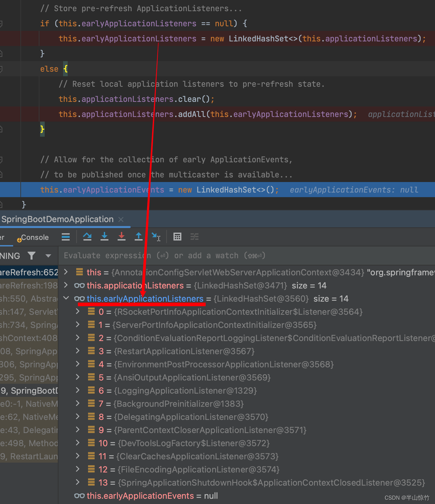Expand element 10 DevToolsLogFactory$Listener
The height and width of the screenshot is (504, 435).
click(x=78, y=443)
